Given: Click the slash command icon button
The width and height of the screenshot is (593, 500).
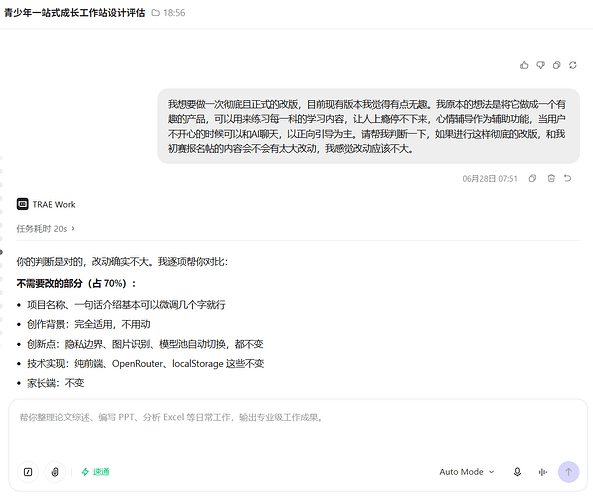Looking at the screenshot, I should [28, 472].
